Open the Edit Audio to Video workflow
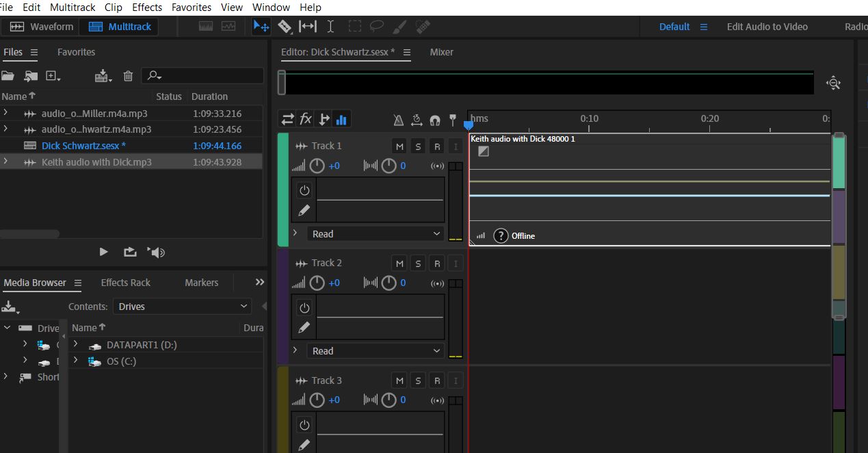The width and height of the screenshot is (868, 453). click(767, 26)
